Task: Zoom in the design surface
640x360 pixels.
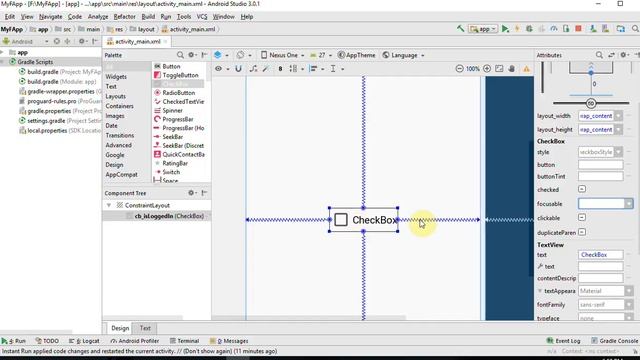Action: coord(487,69)
